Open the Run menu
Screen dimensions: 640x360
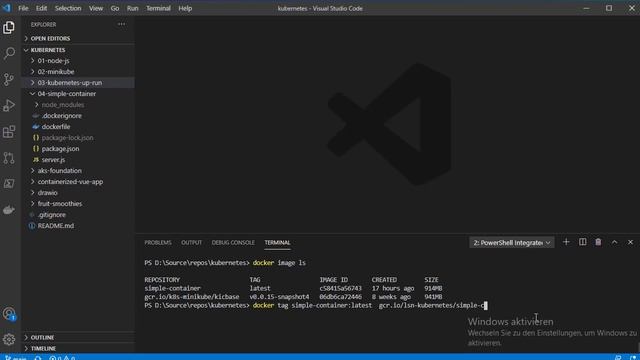(x=132, y=8)
